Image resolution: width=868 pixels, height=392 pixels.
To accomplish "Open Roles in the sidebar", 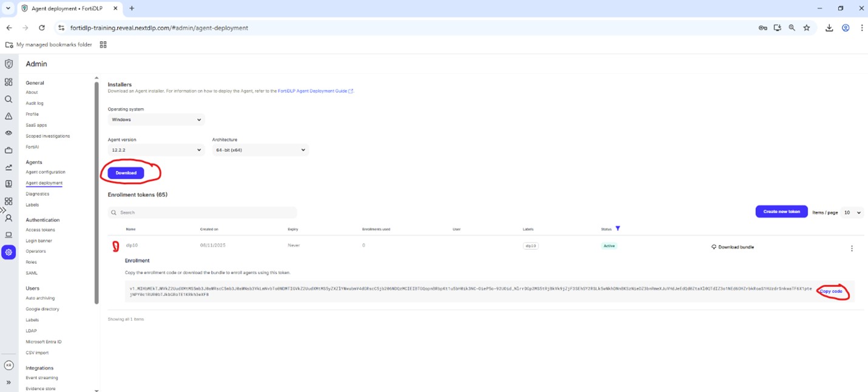I will 31,262.
